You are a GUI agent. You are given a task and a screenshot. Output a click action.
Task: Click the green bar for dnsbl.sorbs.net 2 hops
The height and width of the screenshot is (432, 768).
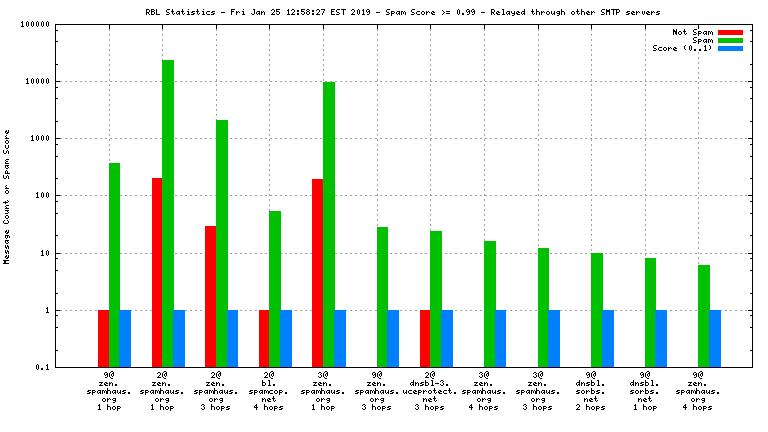coord(596,310)
